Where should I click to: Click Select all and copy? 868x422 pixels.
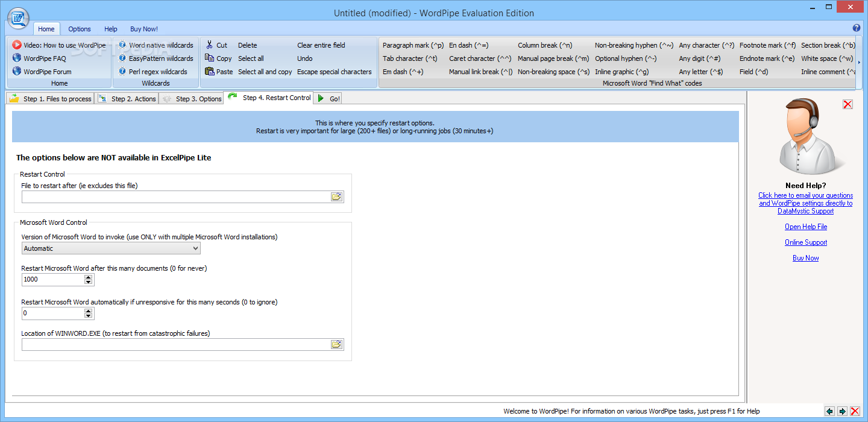pos(265,72)
